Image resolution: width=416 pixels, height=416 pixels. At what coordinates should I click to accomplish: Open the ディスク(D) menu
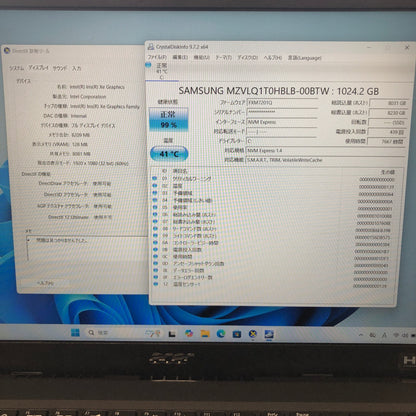click(247, 57)
